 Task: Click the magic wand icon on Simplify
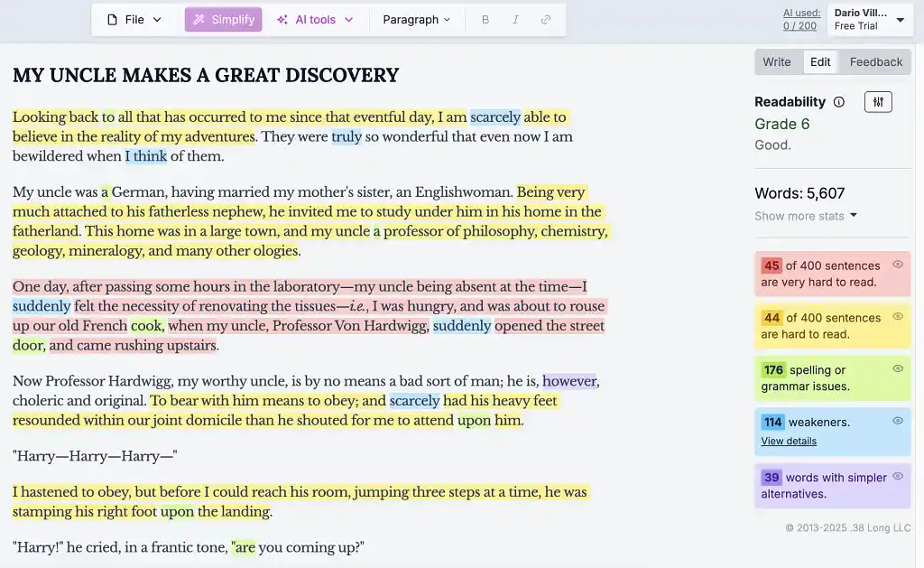(198, 19)
